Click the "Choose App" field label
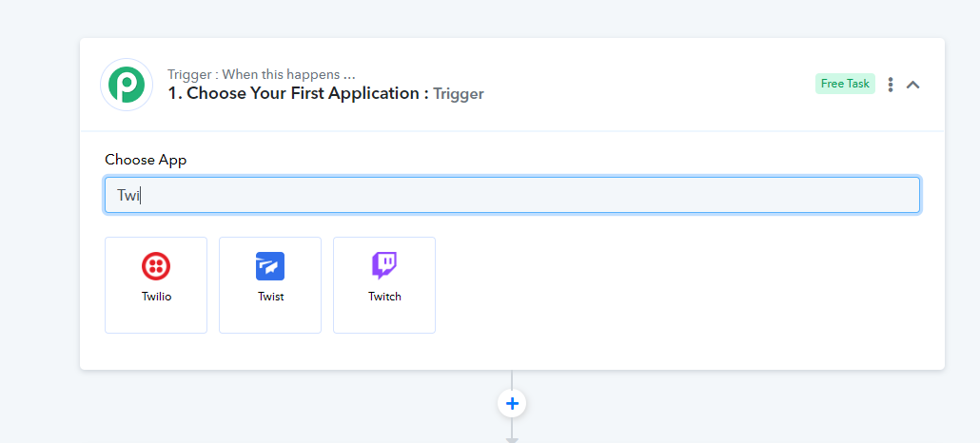Viewport: 980px width, 443px height. [x=146, y=160]
